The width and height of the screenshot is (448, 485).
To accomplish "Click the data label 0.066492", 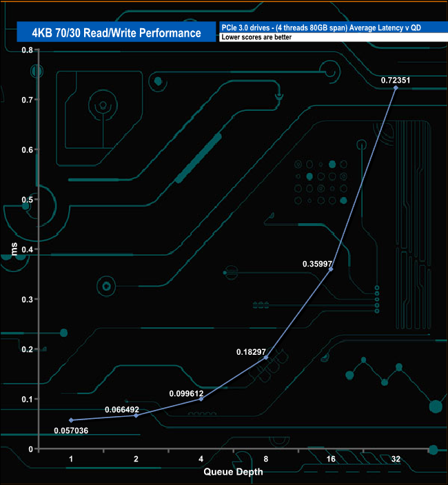I will click(x=122, y=410).
